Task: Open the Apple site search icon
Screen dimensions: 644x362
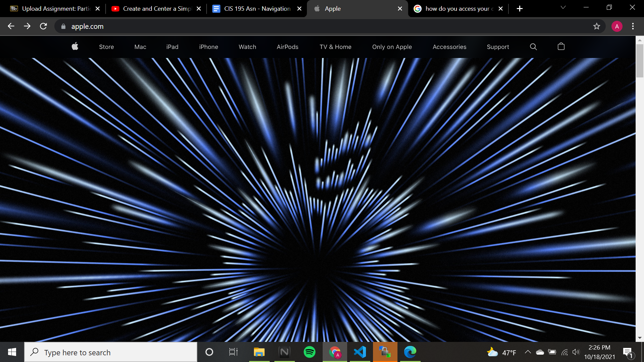Action: 533,47
